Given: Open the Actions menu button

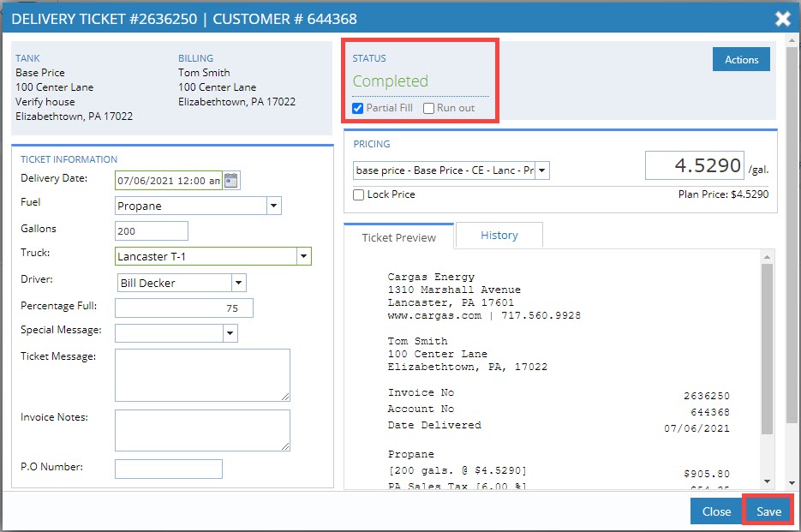Looking at the screenshot, I should [741, 59].
